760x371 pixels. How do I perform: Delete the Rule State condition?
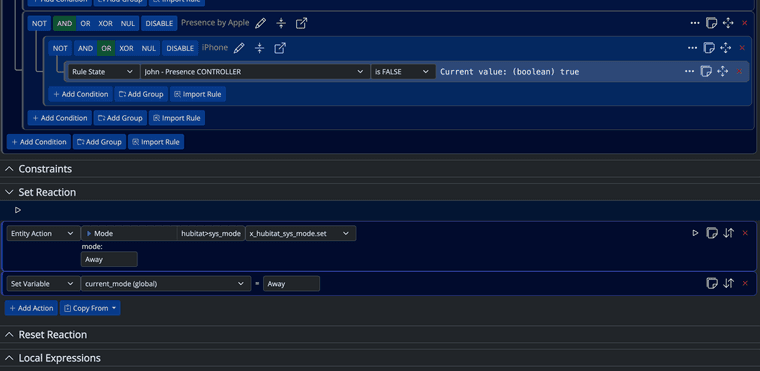coord(739,71)
